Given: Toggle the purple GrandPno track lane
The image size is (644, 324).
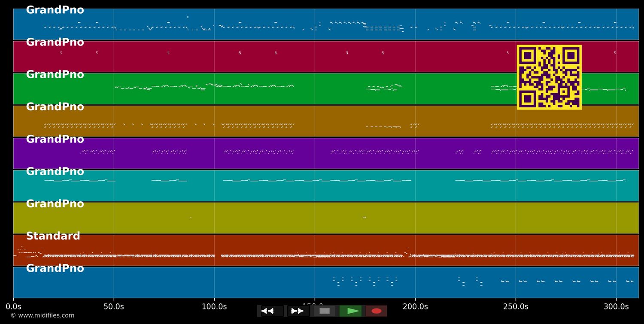Looking at the screenshot, I should point(55,139).
